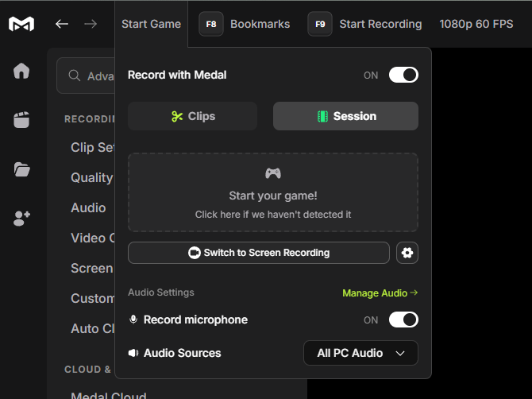
Task: Open the Home sidebar icon
Action: click(x=21, y=71)
